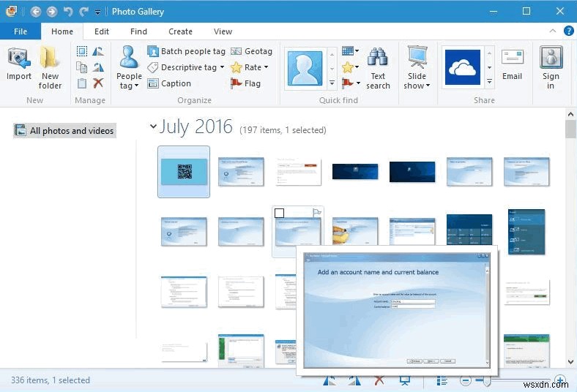
Task: Switch to the Home tab
Action: pyautogui.click(x=62, y=31)
